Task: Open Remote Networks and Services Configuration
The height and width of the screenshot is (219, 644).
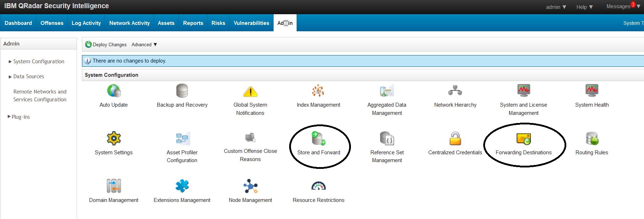Action: 40,96
